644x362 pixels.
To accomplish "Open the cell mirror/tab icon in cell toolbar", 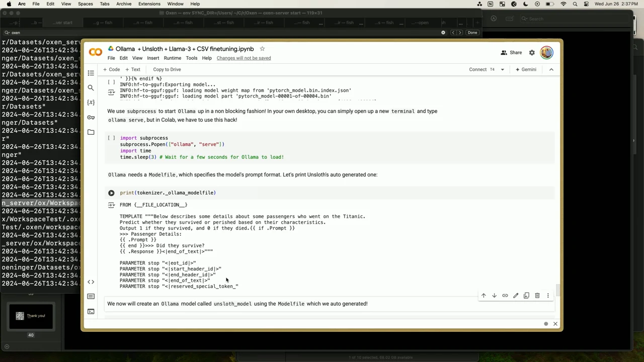I will pyautogui.click(x=526, y=296).
